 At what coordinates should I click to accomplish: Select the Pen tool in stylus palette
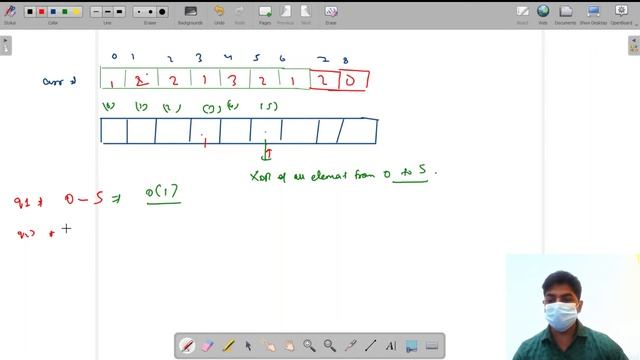point(187,346)
